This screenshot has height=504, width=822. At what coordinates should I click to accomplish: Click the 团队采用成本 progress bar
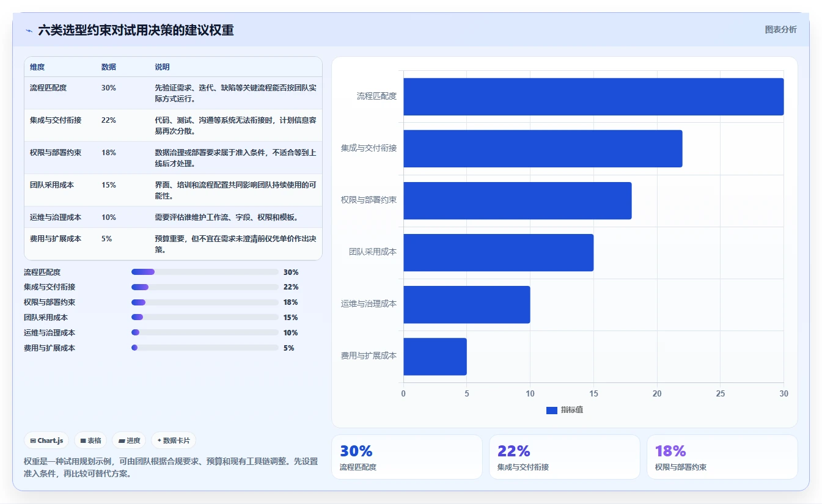(x=205, y=318)
